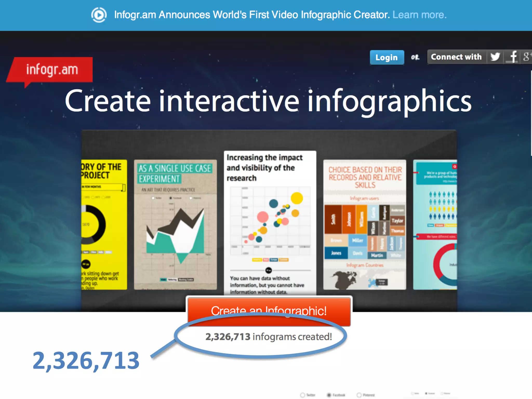The image size is (532, 399).
Task: Select the Pinterest radio button at bottom
Action: (359, 395)
